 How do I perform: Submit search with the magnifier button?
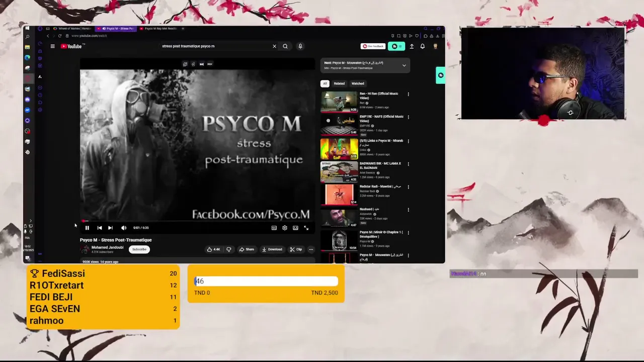pyautogui.click(x=285, y=46)
